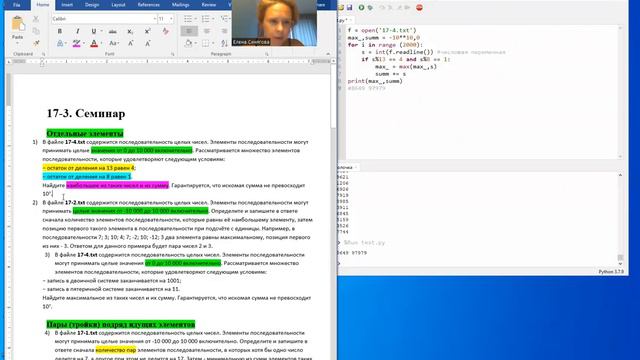The width and height of the screenshot is (640, 360).
Task: Switch to the References ribbon tab
Action: click(x=149, y=5)
